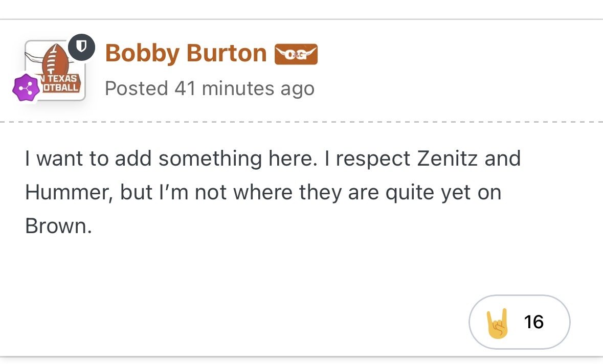
Task: View who reacted via the 16 count
Action: click(x=533, y=322)
